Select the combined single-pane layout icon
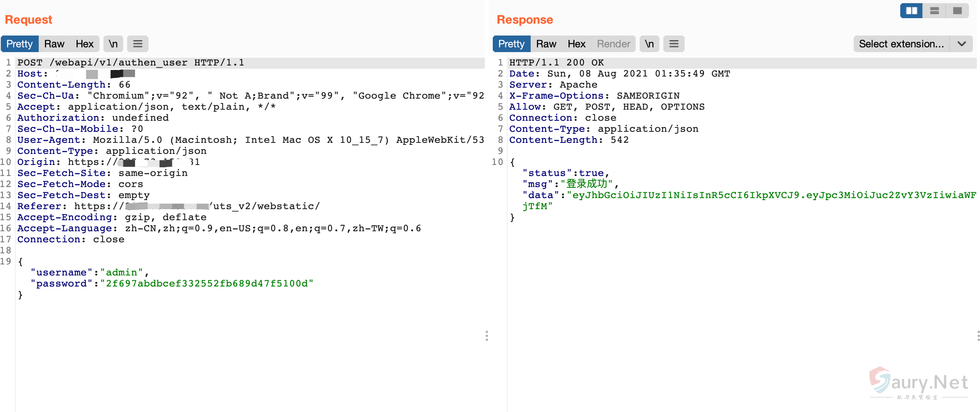 [x=957, y=11]
